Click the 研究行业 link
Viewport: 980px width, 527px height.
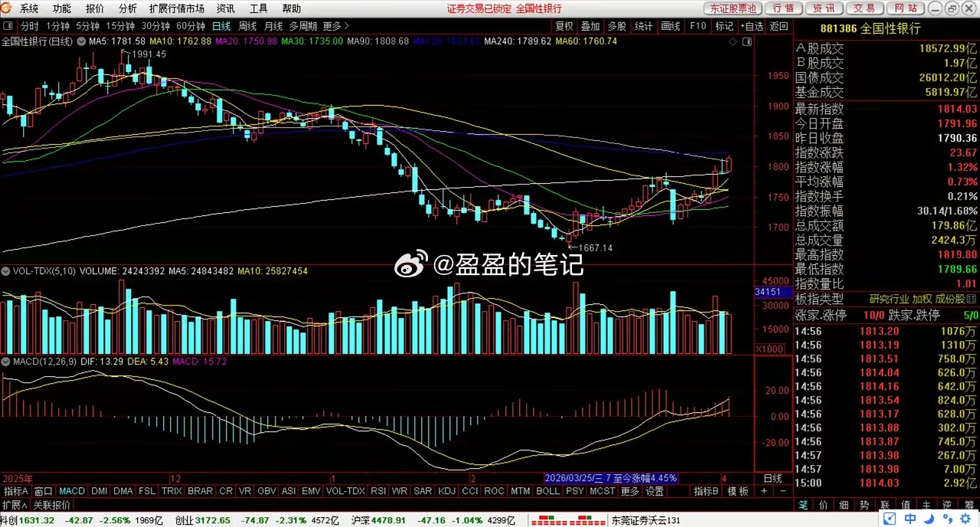(889, 299)
